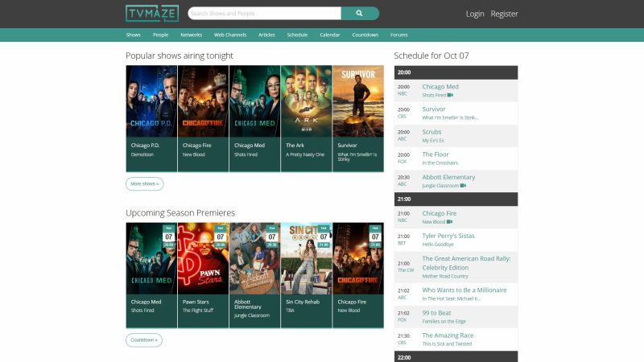Open Tyler Perry's Sistas schedule entry
Image resolution: width=644 pixels, height=362 pixels.
pos(448,236)
